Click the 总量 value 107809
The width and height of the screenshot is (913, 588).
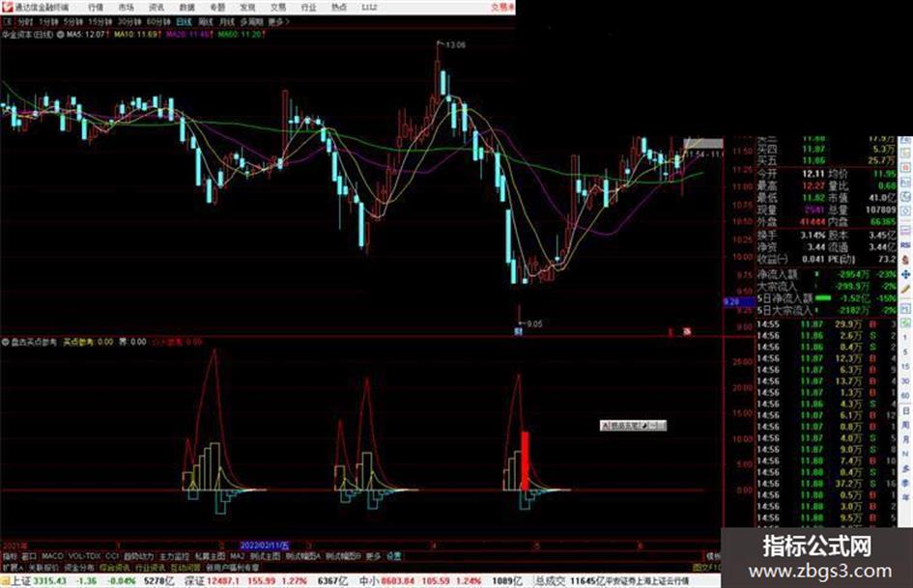point(880,210)
